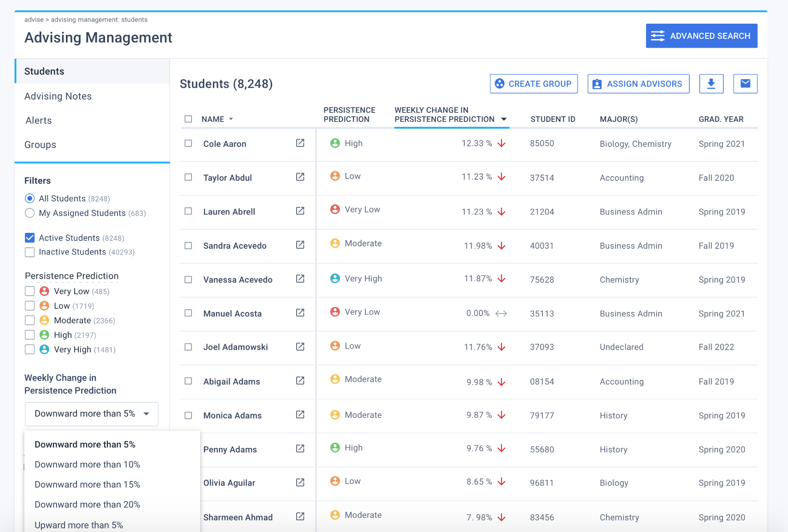Open Lauren Abrell's external link icon

(300, 211)
